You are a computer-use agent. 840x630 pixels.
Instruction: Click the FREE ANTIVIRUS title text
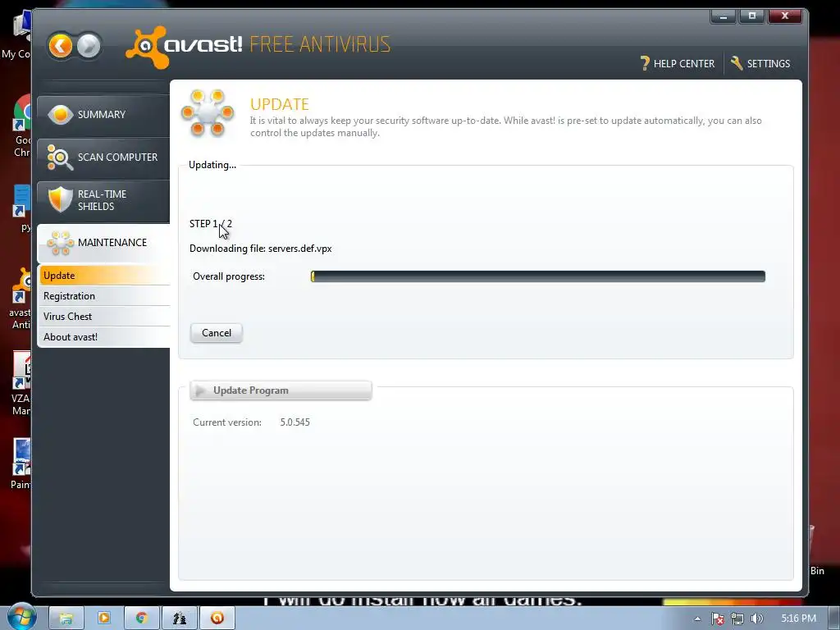[x=320, y=44]
